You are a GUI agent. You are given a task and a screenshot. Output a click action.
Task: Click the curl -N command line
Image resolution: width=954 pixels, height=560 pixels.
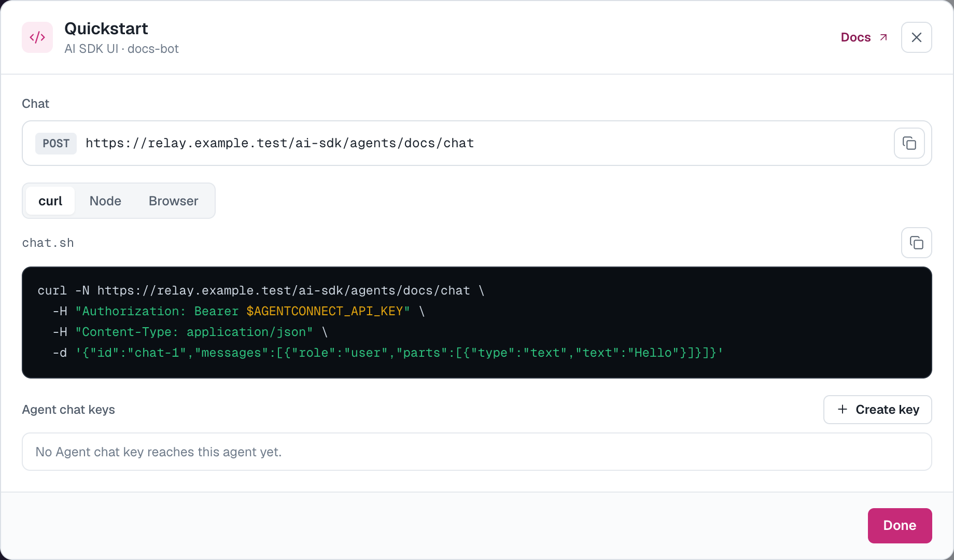261,290
